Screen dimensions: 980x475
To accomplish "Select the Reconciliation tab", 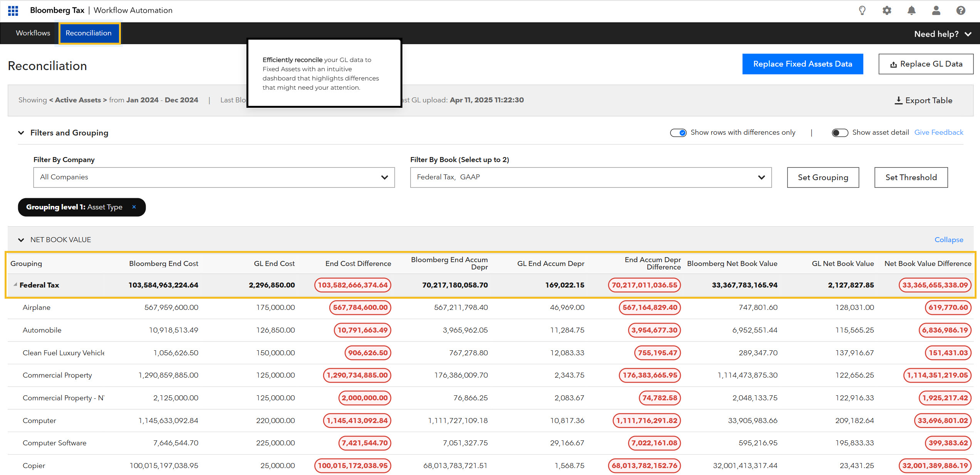I will point(89,33).
